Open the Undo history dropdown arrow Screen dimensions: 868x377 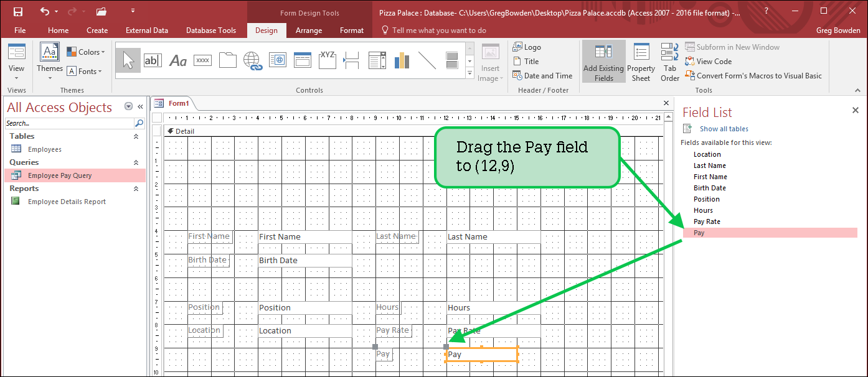pyautogui.click(x=57, y=11)
